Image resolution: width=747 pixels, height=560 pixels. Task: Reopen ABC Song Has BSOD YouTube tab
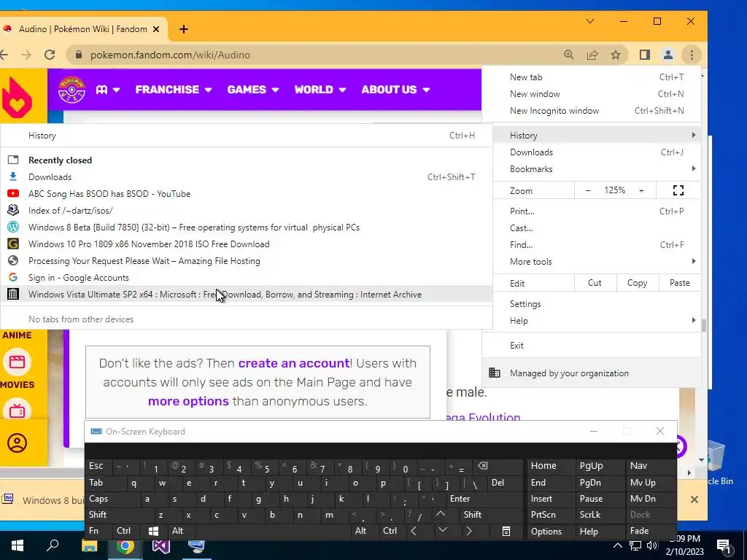click(x=247, y=194)
